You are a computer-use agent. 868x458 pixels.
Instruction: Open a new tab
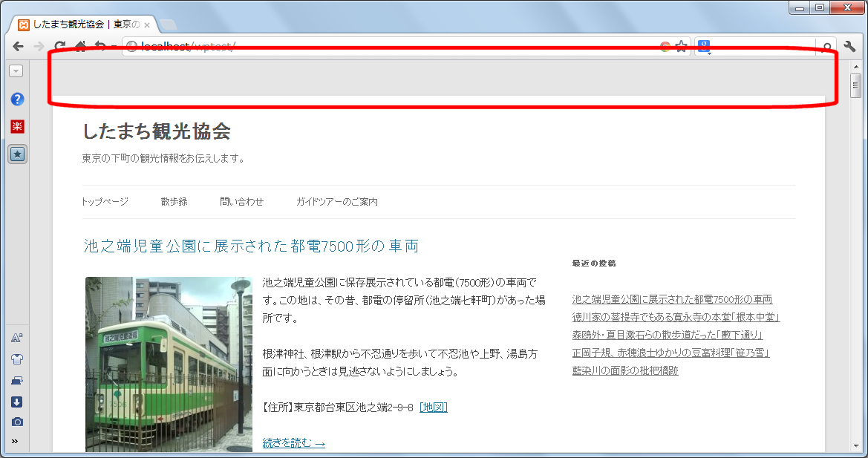click(169, 25)
